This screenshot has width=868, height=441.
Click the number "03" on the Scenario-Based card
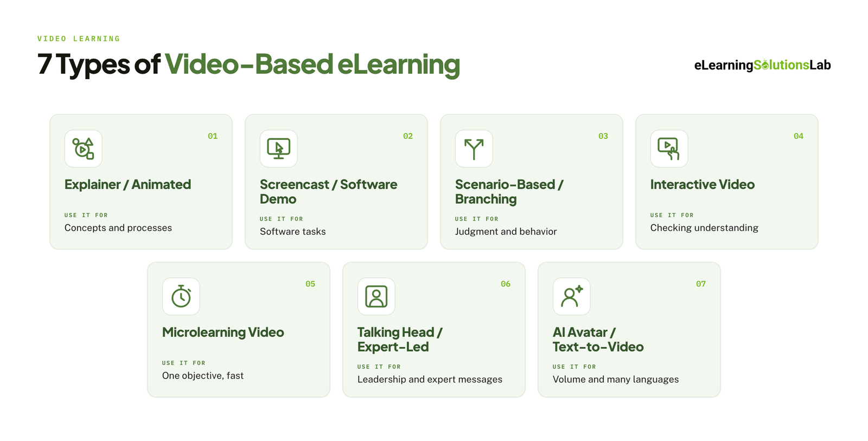603,136
